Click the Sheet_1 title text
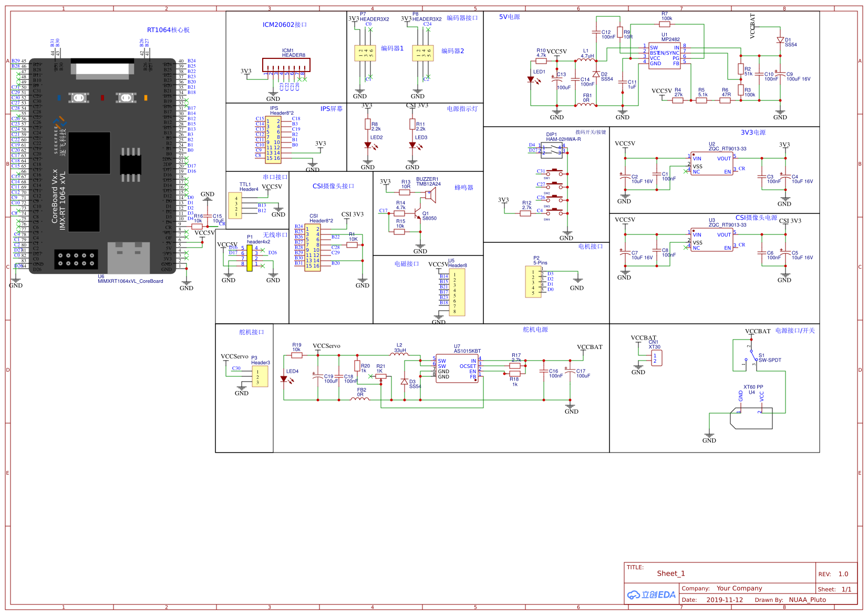The image size is (868, 615). [x=671, y=573]
